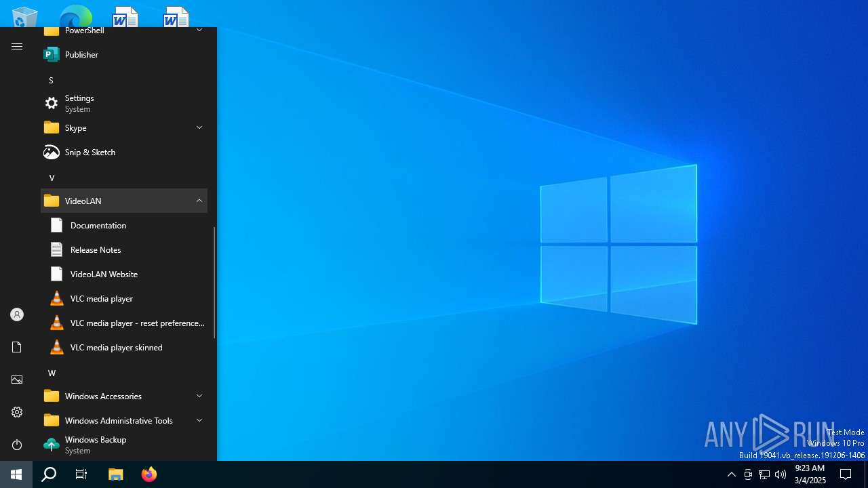Screen dimensions: 868x488
Task: Open network status in tray
Action: coord(764,474)
